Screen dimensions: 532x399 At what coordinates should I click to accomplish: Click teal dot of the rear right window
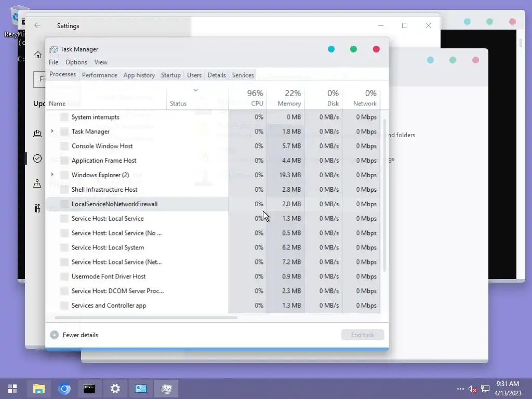pos(467,22)
